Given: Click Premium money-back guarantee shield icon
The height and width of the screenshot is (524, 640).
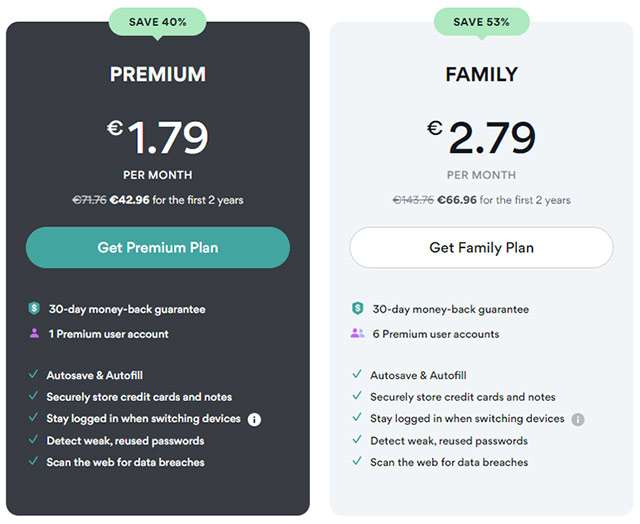Looking at the screenshot, I should coord(34,309).
